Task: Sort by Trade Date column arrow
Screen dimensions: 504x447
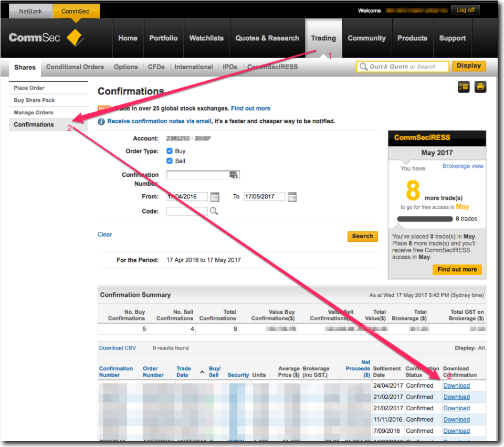Action: (x=202, y=372)
